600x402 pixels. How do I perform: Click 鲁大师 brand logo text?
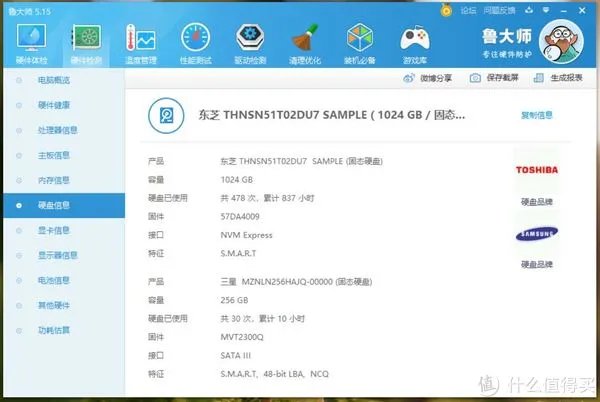point(507,37)
